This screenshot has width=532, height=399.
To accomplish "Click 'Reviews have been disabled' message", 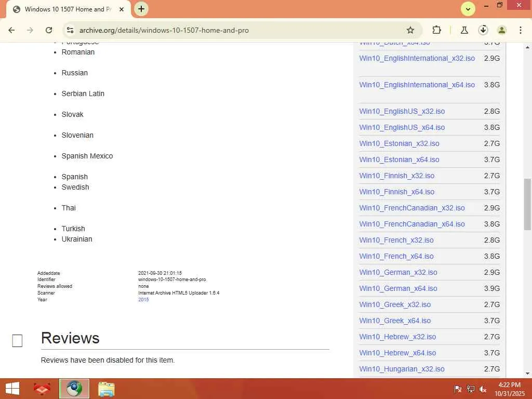I will [108, 360].
